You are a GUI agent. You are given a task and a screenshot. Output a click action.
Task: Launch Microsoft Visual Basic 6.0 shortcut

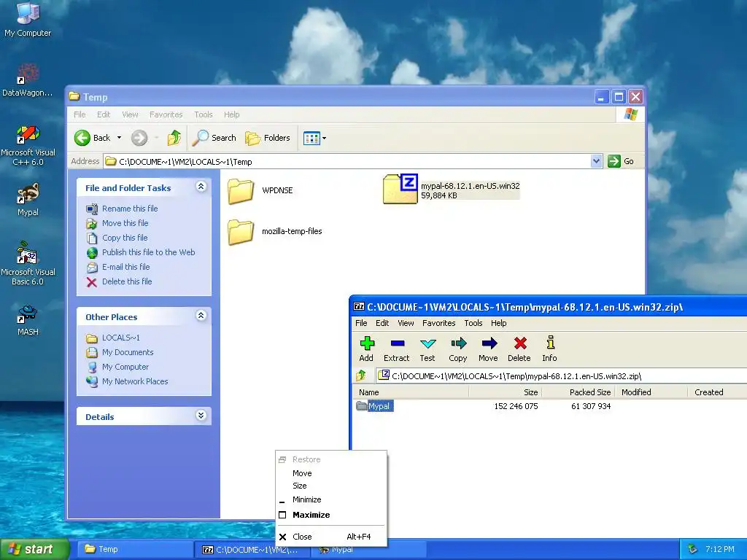click(x=28, y=264)
